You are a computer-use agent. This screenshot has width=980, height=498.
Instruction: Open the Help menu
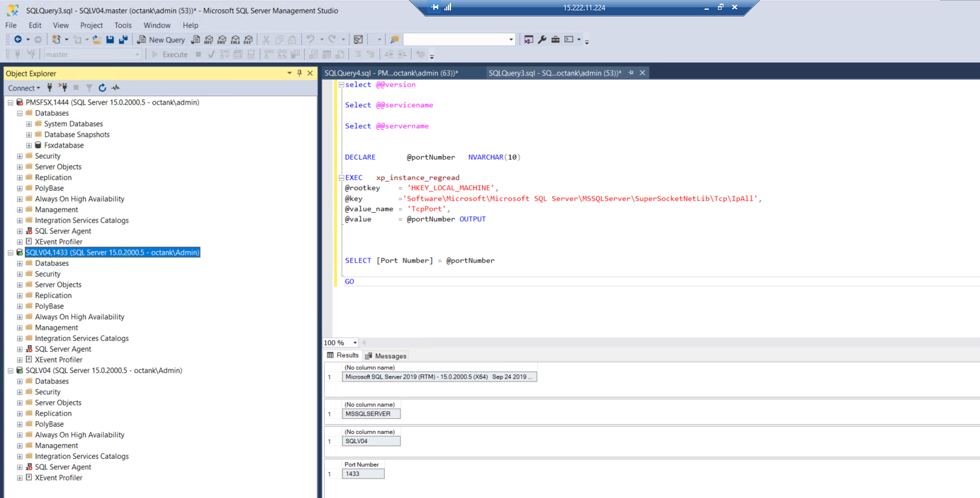(191, 26)
